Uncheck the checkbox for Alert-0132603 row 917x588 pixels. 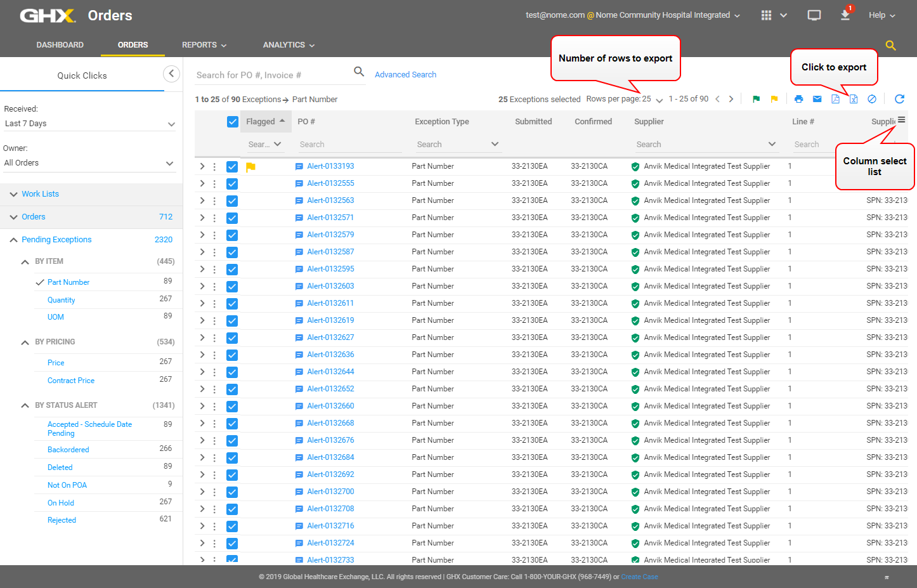point(232,287)
